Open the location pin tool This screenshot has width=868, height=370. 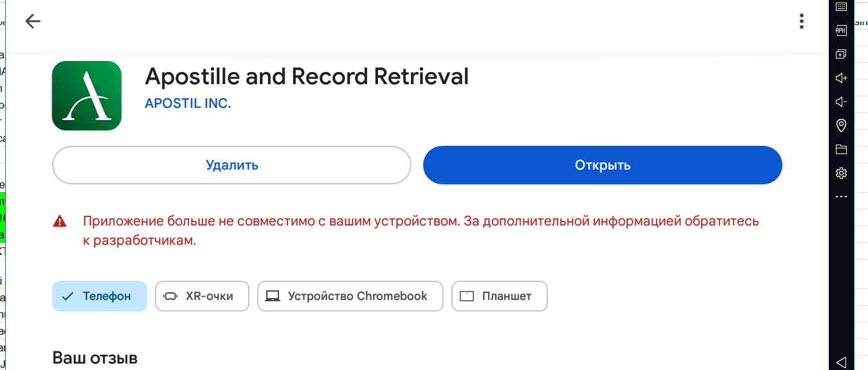point(841,125)
